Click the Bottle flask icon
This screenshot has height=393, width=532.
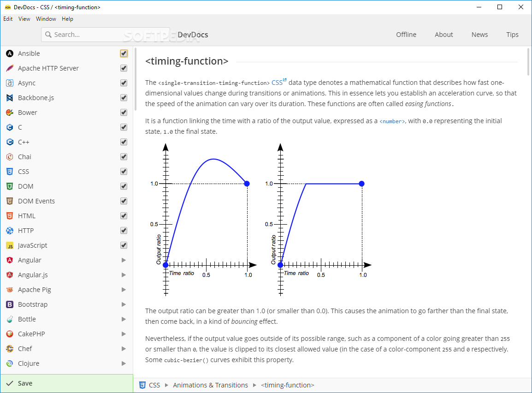pos(10,319)
